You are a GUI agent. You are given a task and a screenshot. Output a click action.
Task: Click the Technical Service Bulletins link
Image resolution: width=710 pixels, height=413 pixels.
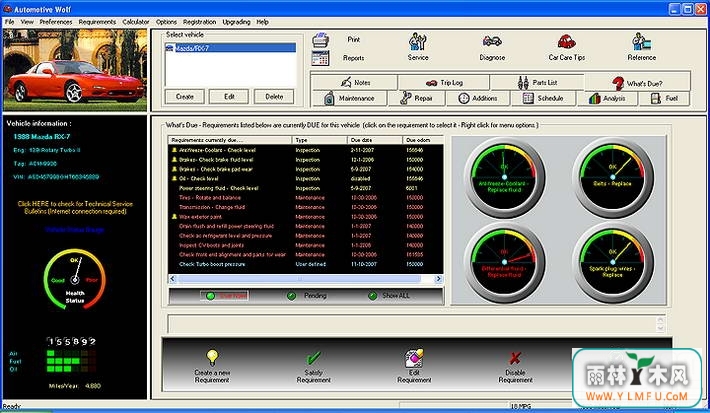click(75, 207)
